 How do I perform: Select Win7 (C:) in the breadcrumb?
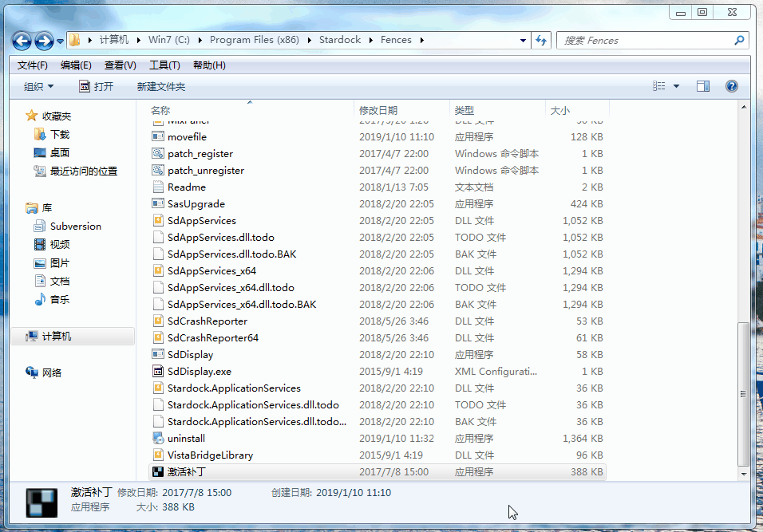pos(169,40)
